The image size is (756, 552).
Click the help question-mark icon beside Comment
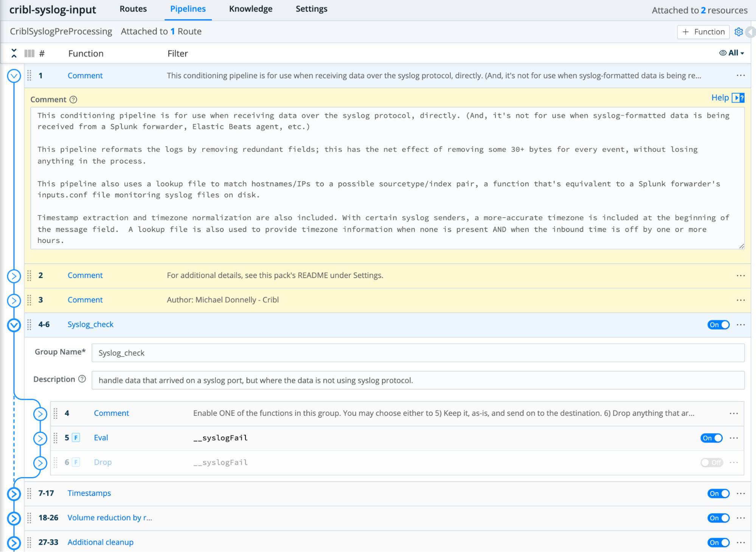(x=73, y=99)
